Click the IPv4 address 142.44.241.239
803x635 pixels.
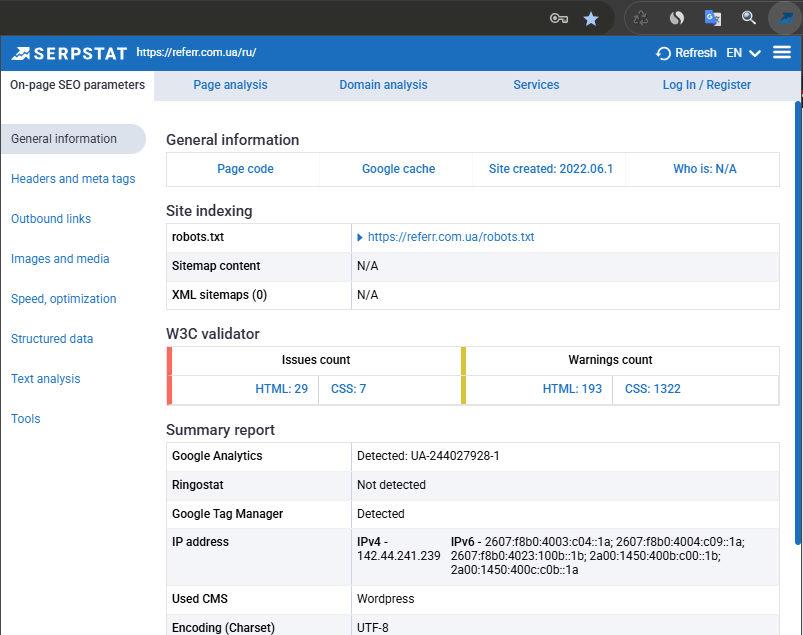click(398, 556)
